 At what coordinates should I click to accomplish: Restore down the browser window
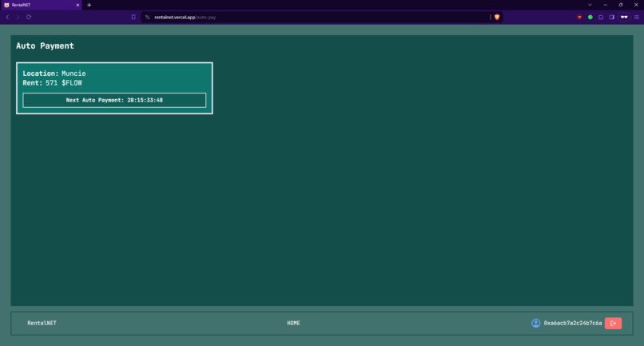(x=621, y=5)
